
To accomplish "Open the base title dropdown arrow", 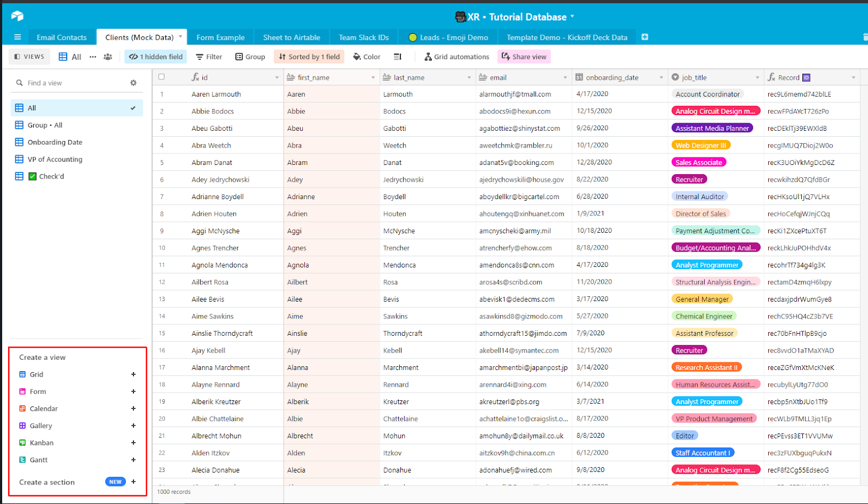I will coord(572,17).
